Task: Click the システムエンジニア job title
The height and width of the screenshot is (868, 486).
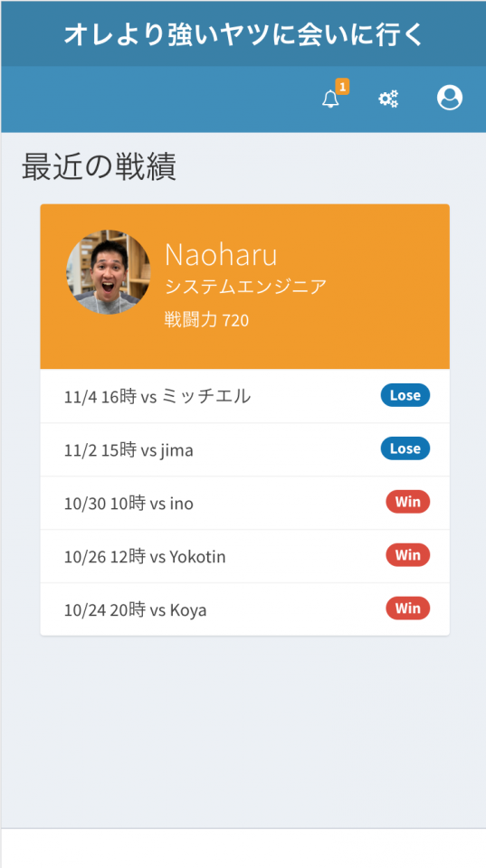Action: click(x=245, y=287)
